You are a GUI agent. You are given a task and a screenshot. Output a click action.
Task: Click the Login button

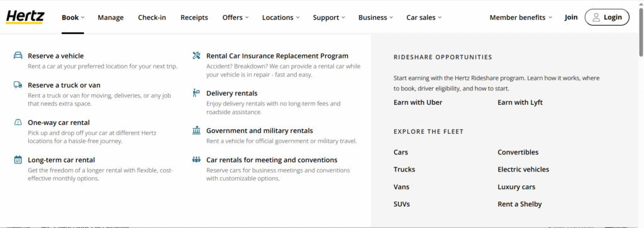tap(607, 17)
